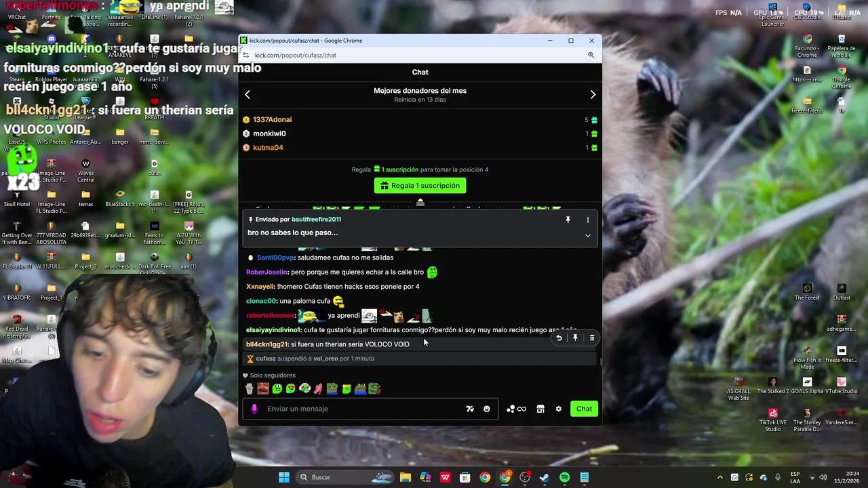Open 1337Adonai donor profile

(273, 119)
